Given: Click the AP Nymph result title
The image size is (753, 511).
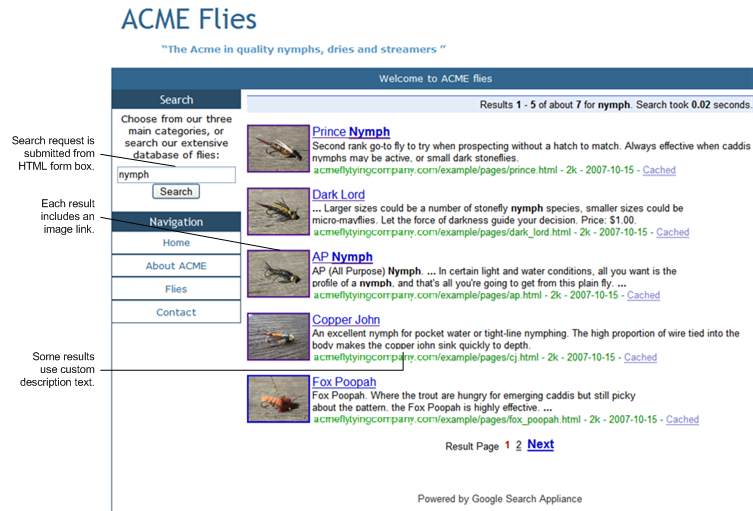Looking at the screenshot, I should point(342,257).
